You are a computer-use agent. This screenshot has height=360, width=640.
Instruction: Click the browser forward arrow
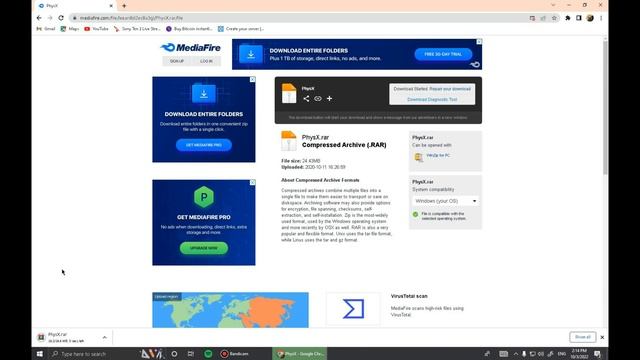(x=50, y=18)
